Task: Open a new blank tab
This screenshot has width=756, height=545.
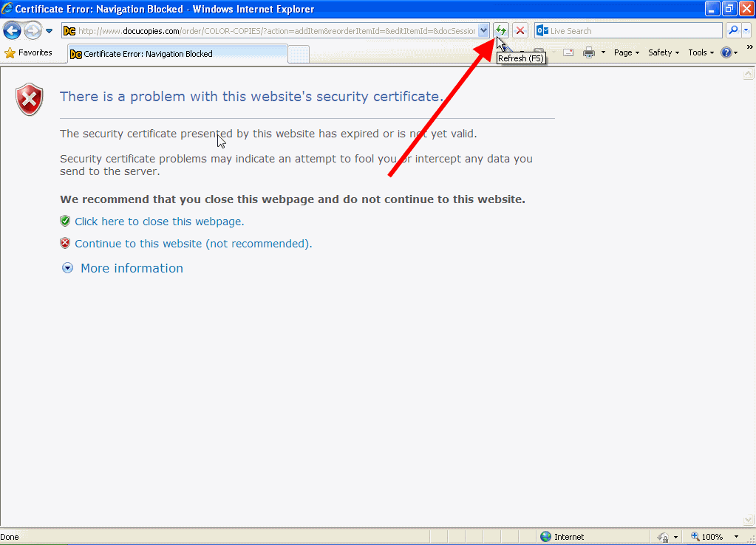Action: (x=299, y=54)
